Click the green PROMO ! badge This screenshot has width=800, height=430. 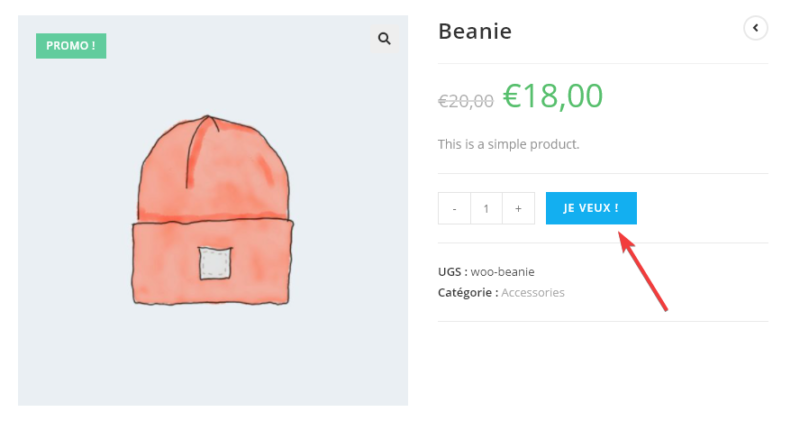point(71,46)
